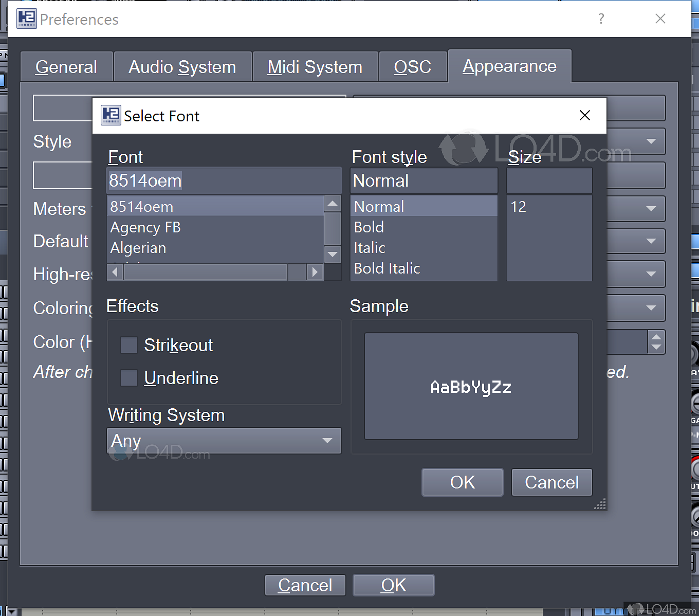Viewport: 699px width, 616px height.
Task: Close the Select Font dialog
Action: [x=584, y=115]
